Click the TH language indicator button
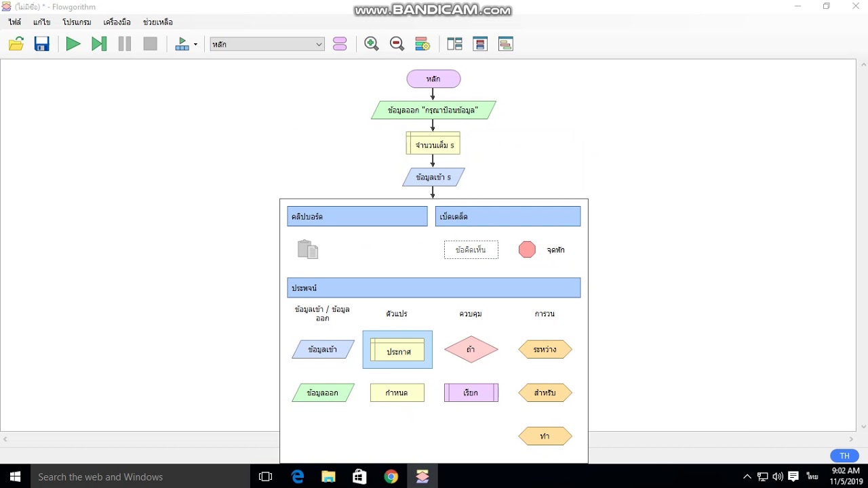The image size is (868, 488). point(844,455)
